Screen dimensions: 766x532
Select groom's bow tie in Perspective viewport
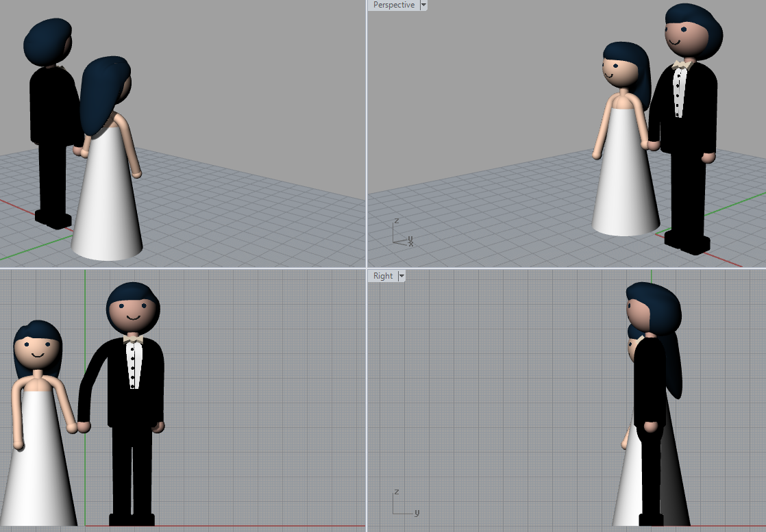click(680, 65)
